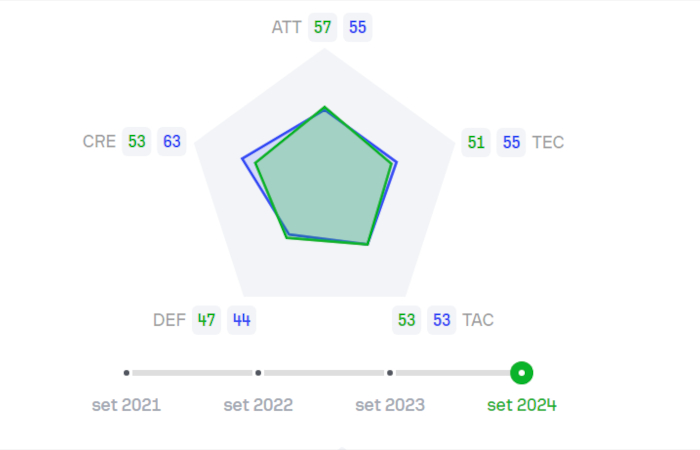Click the set 2021 timeline dot
The width and height of the screenshot is (700, 450).
[127, 373]
